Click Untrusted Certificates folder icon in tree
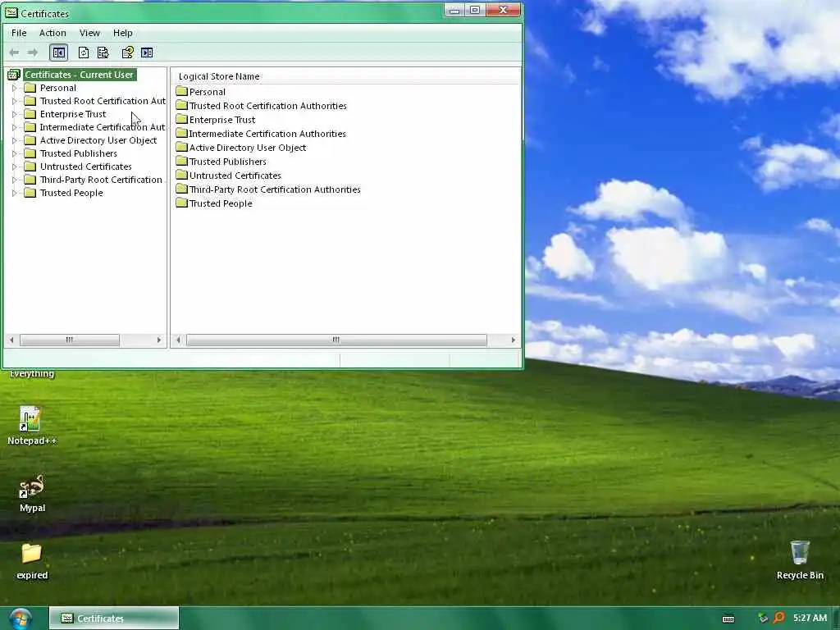 point(30,167)
